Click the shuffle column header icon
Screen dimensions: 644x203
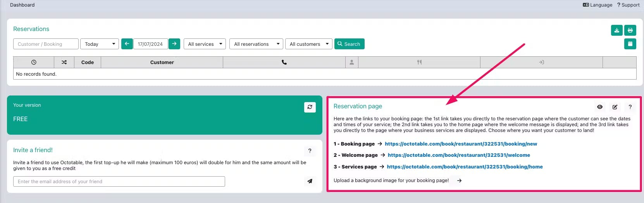click(x=64, y=62)
